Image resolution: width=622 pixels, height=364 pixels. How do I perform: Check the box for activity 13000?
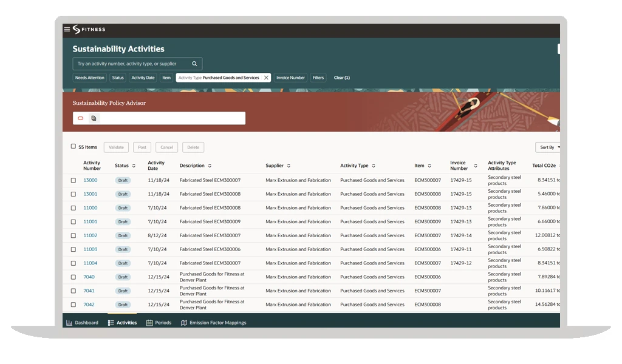tap(73, 180)
